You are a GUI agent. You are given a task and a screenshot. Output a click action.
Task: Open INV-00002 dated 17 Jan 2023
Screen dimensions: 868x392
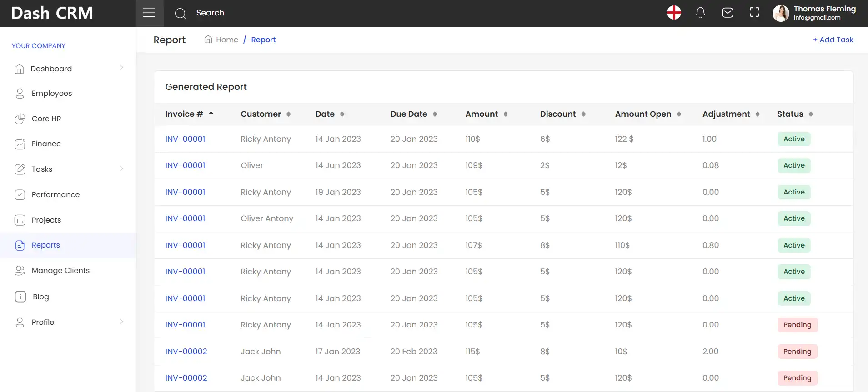[186, 352]
